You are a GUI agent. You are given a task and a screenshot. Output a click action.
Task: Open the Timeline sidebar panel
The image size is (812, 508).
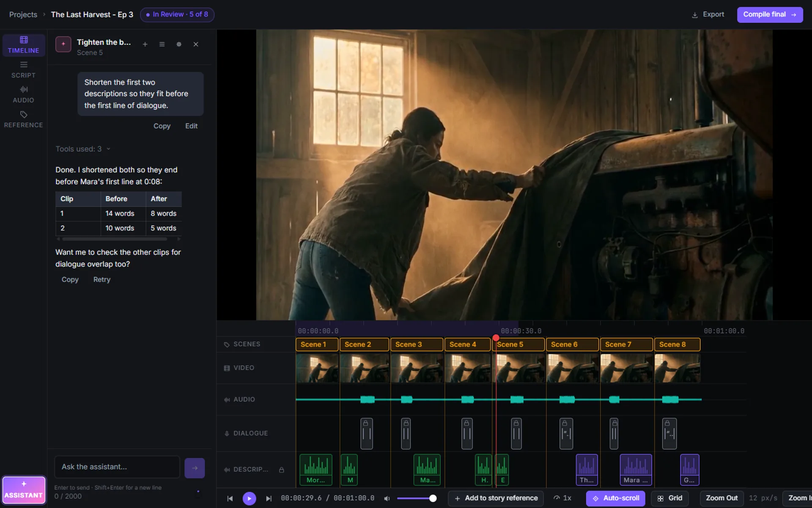pos(23,45)
